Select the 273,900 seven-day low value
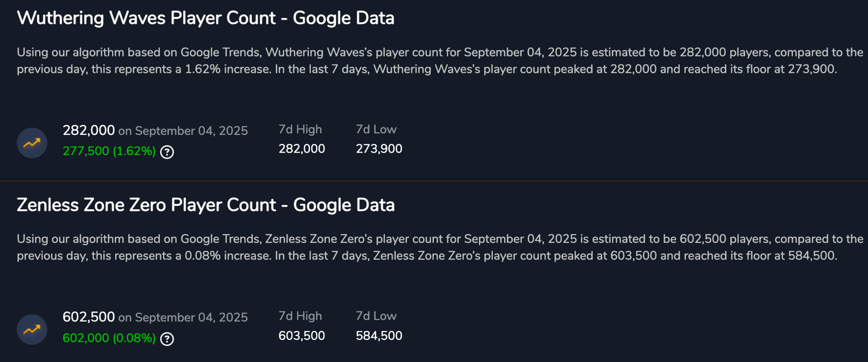Image resolution: width=868 pixels, height=362 pixels. 379,149
